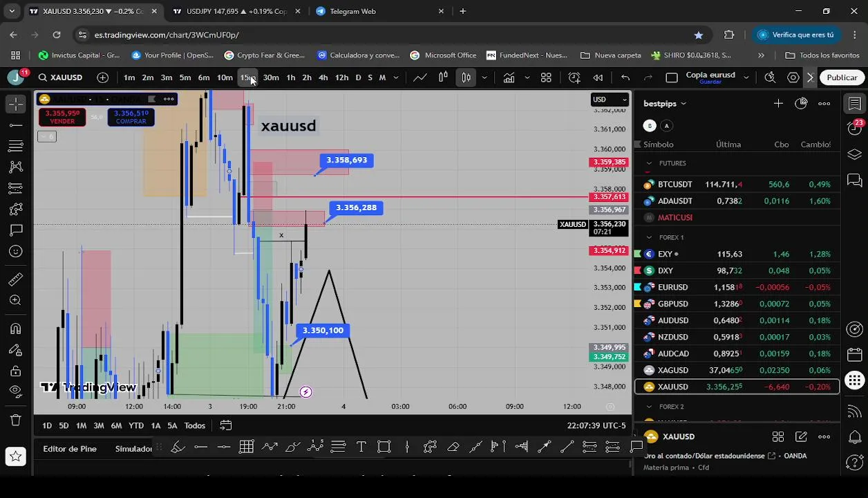Switch chart to line style
Screen dimensions: 868x498
pyautogui.click(x=420, y=77)
